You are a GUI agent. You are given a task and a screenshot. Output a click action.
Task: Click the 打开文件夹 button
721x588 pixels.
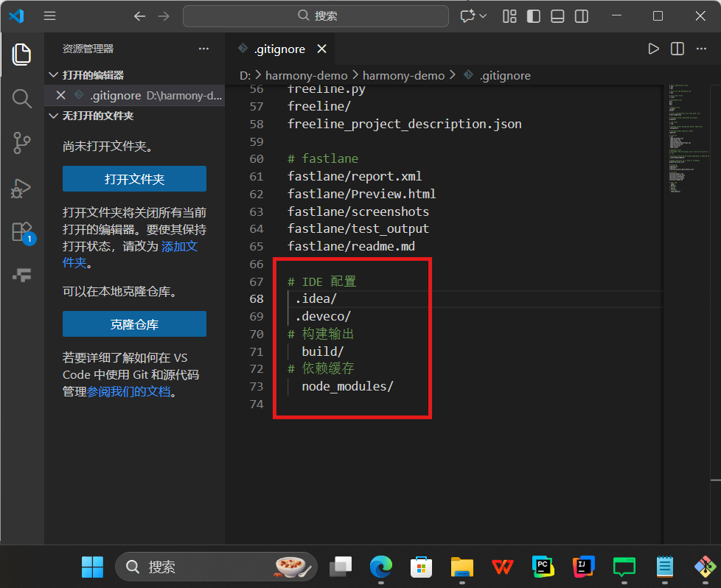(x=134, y=179)
